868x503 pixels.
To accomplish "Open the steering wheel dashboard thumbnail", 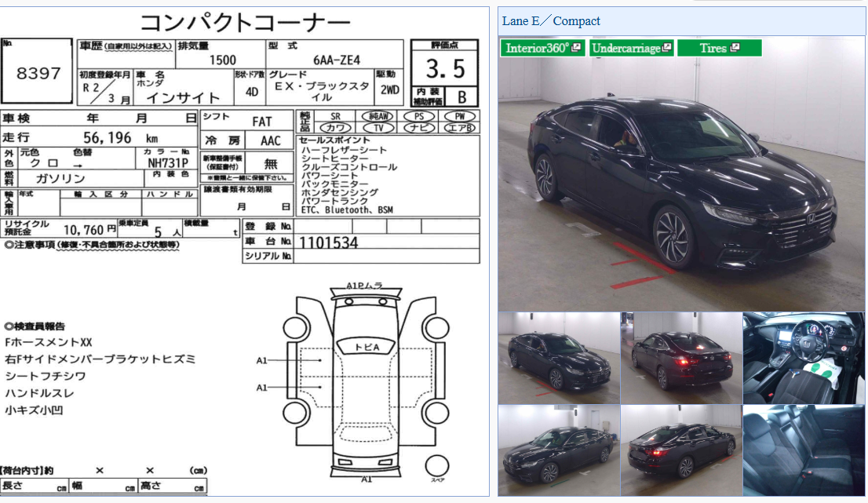I will coord(803,358).
